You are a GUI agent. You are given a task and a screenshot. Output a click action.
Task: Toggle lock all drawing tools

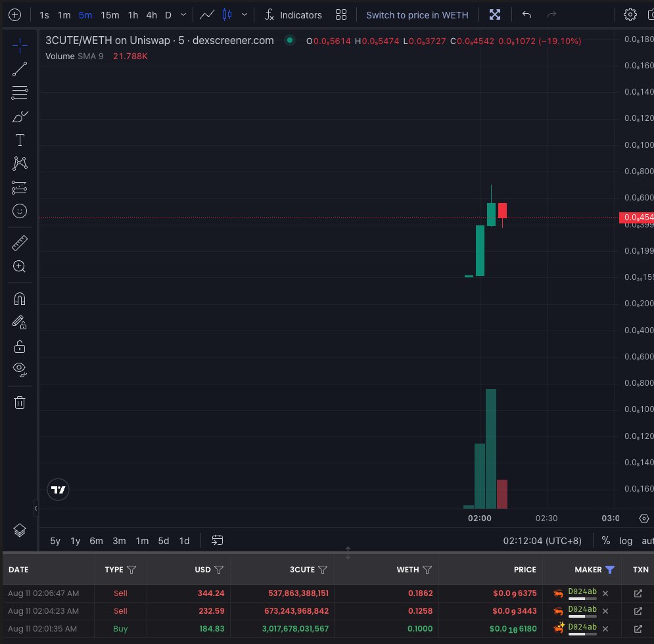tap(20, 346)
